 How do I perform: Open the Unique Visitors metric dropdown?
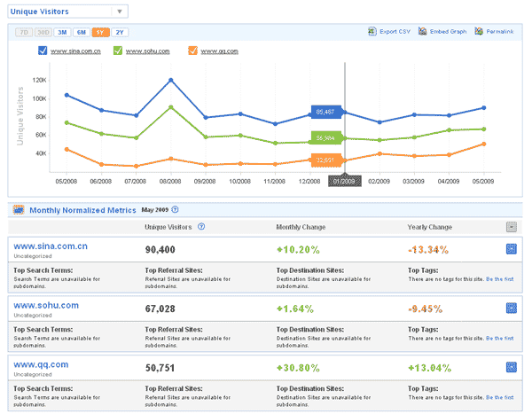tap(118, 12)
